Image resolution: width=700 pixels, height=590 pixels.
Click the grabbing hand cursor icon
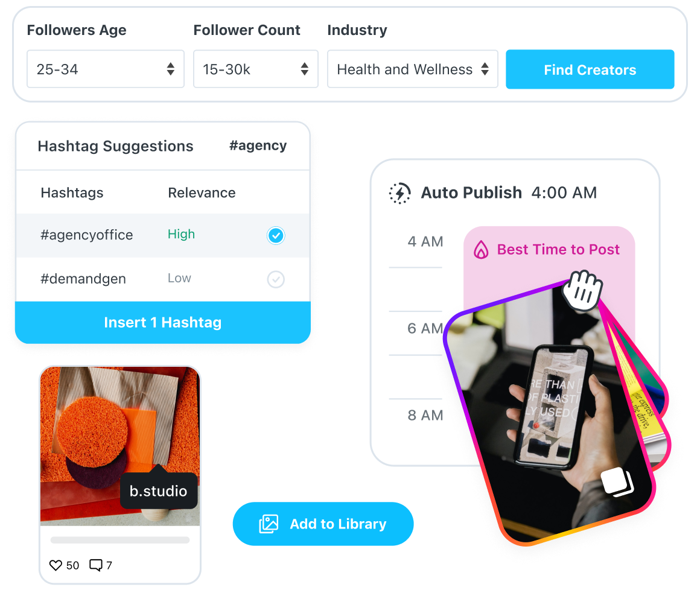(x=582, y=290)
